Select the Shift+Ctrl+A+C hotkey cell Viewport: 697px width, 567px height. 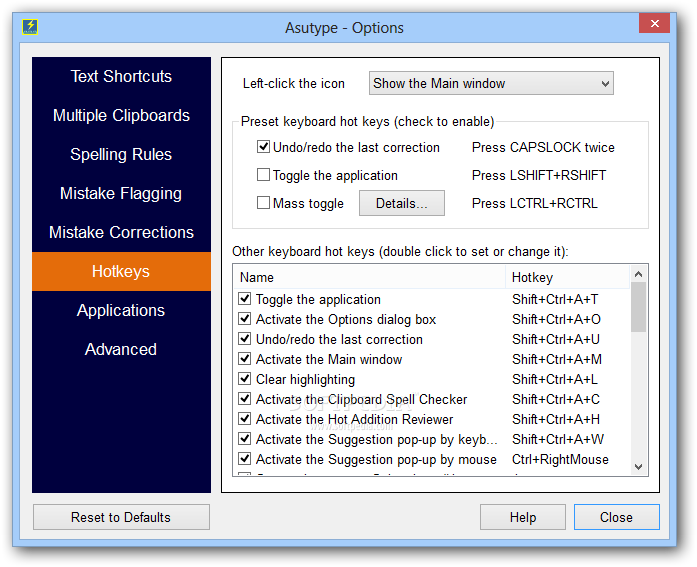556,399
